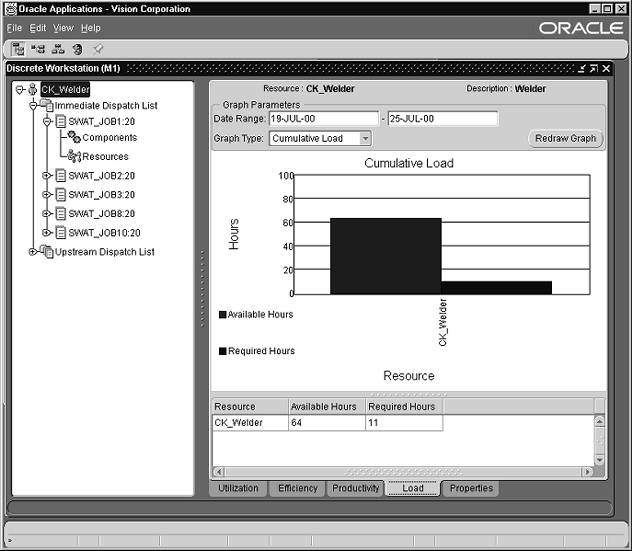Click the end date field 25-JUL-00
This screenshot has width=632, height=551.
tap(443, 119)
